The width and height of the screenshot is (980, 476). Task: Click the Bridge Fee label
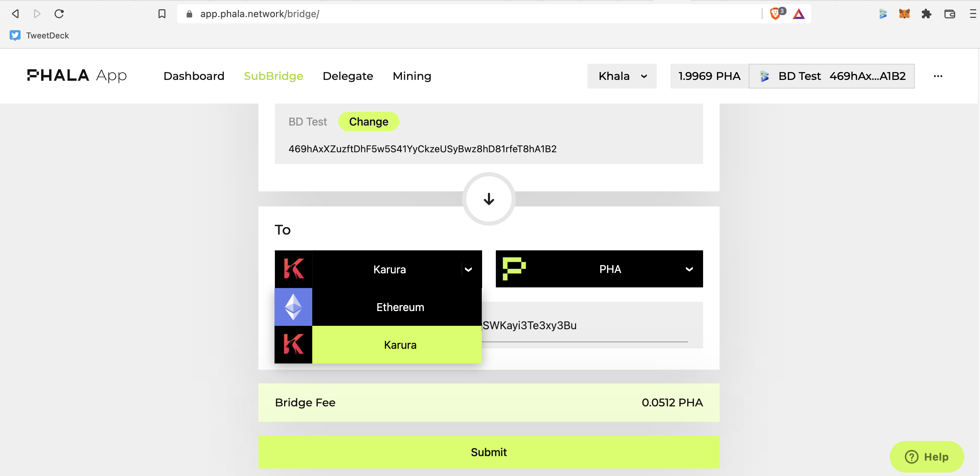305,402
